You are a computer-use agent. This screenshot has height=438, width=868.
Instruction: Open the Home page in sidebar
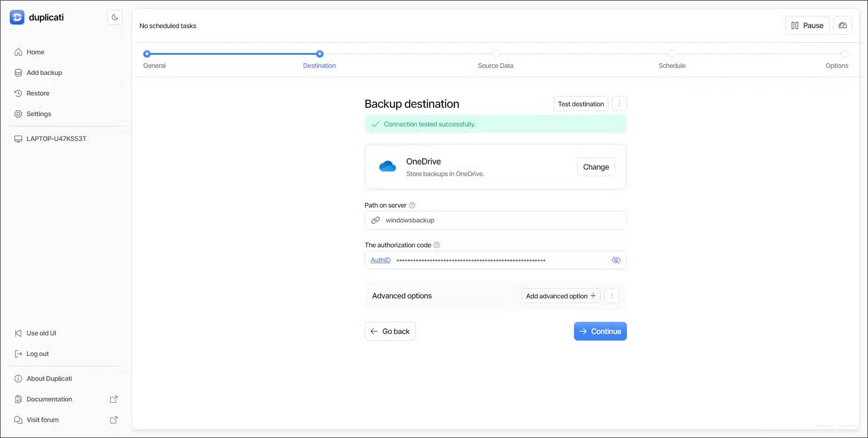click(35, 52)
